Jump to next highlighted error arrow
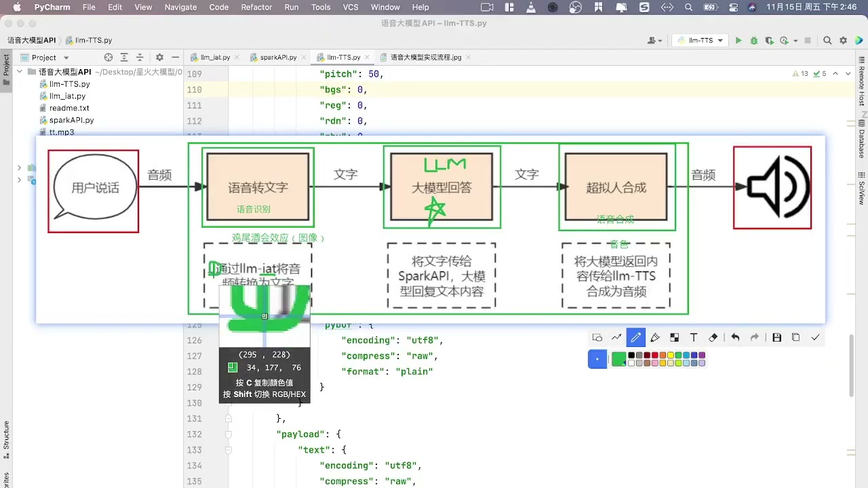Viewport: 868px width, 488px height. 848,73
